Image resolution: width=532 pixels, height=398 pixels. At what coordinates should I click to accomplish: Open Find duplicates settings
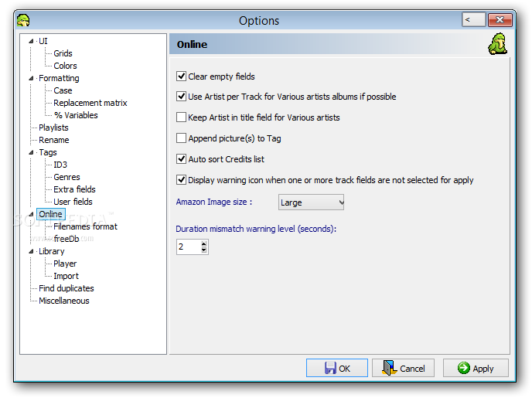click(66, 288)
